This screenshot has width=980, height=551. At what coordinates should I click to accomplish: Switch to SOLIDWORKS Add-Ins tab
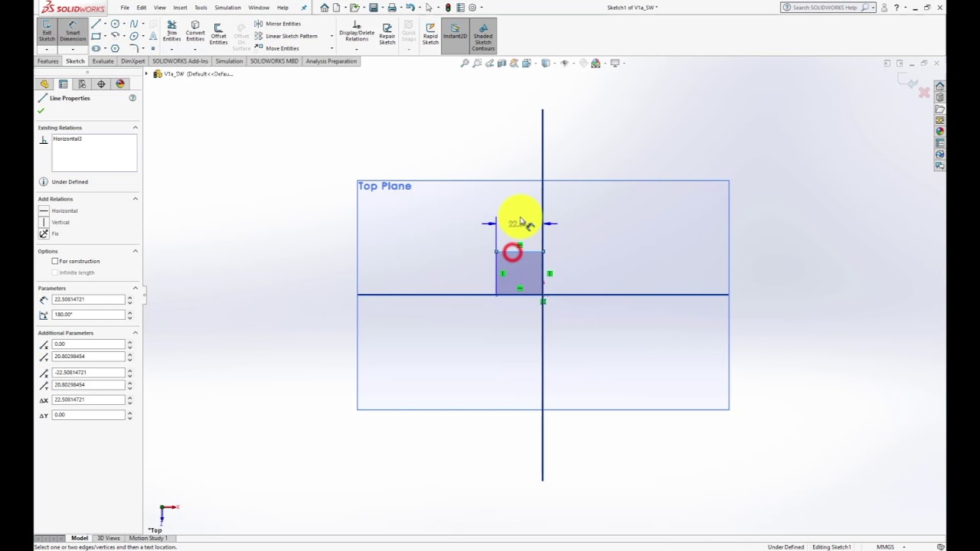[x=180, y=61]
